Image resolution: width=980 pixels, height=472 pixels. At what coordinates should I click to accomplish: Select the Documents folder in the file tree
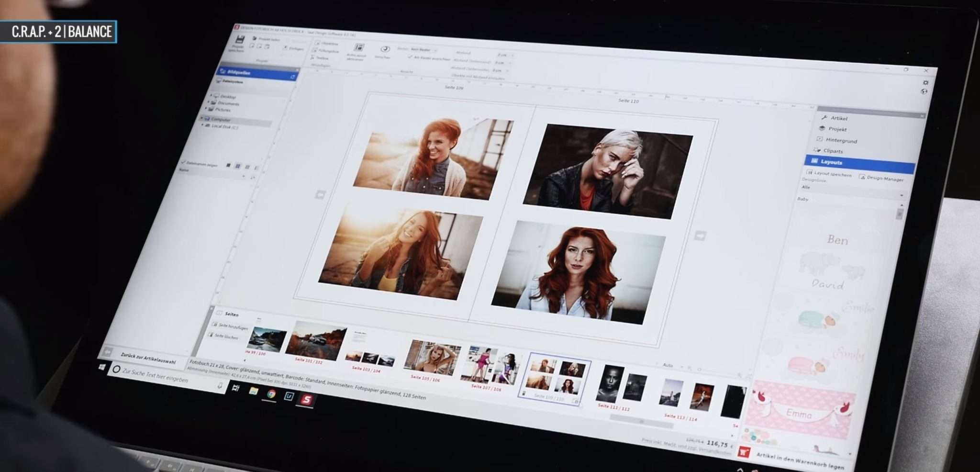point(228,103)
